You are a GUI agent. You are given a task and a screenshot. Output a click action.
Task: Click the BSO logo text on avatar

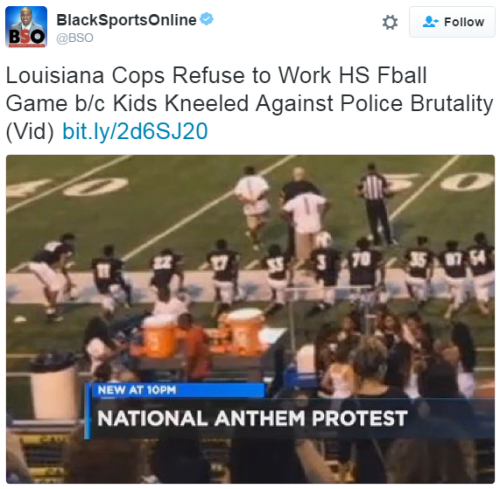point(26,37)
